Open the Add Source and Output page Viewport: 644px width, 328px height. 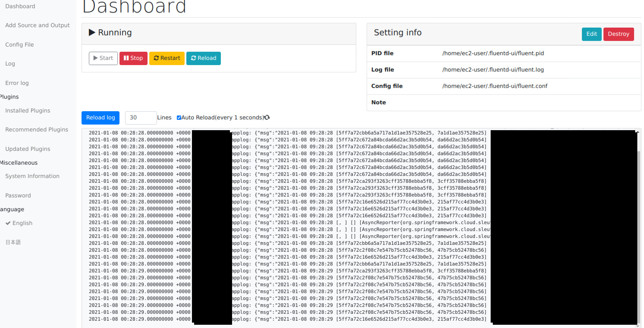37,25
